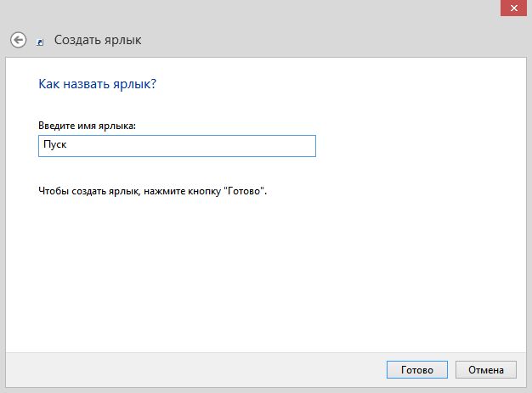The width and height of the screenshot is (532, 393).
Task: Click the "Создать ярлык" window title
Action: coord(98,40)
